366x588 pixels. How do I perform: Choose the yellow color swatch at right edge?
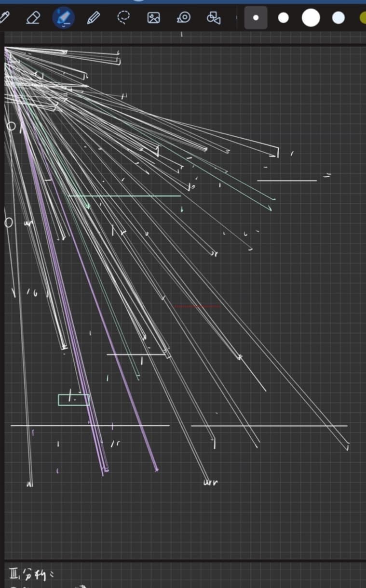[x=363, y=18]
